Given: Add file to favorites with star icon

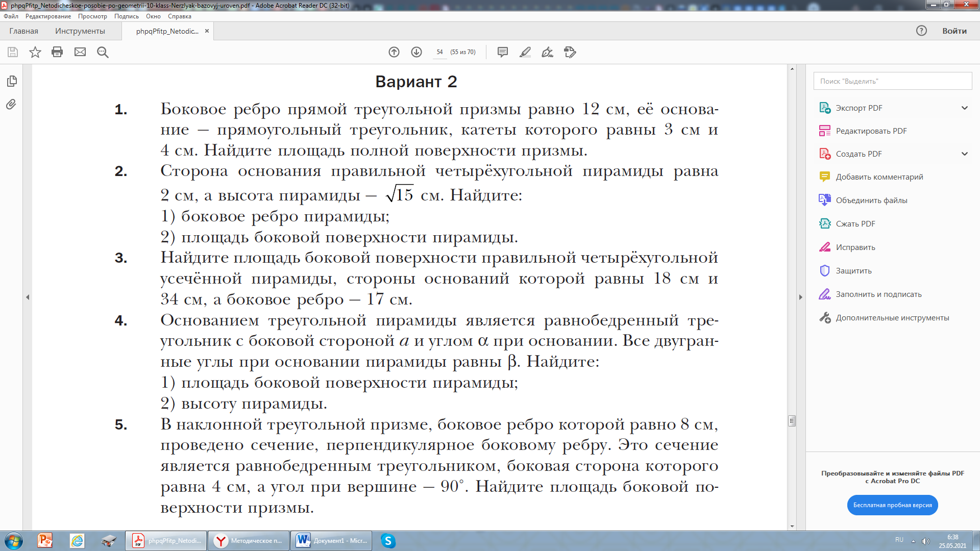Looking at the screenshot, I should [x=35, y=52].
